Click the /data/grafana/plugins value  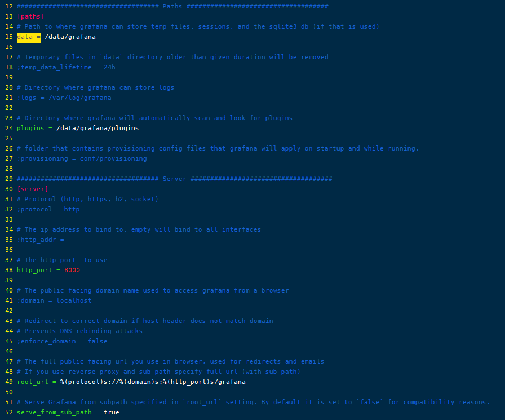[98, 128]
